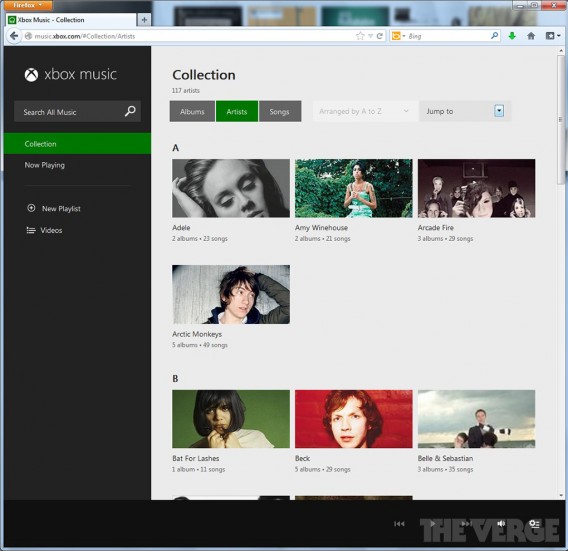Click the site identity globe icon

(x=28, y=36)
